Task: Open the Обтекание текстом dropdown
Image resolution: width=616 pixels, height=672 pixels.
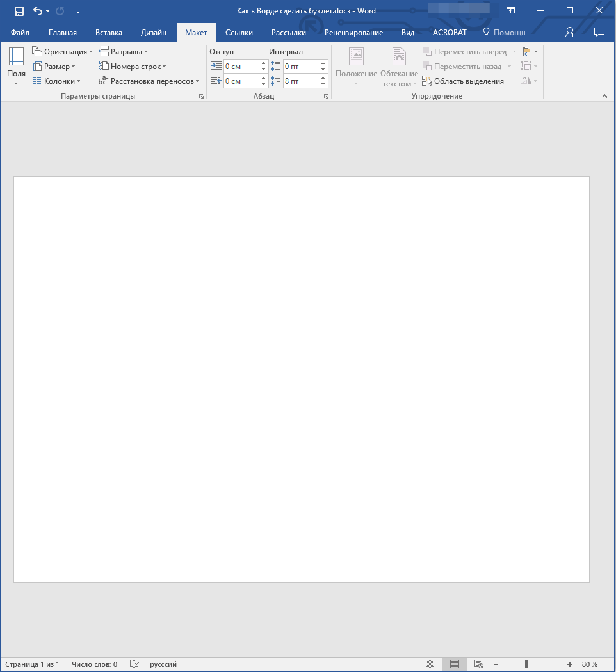Action: click(x=399, y=66)
